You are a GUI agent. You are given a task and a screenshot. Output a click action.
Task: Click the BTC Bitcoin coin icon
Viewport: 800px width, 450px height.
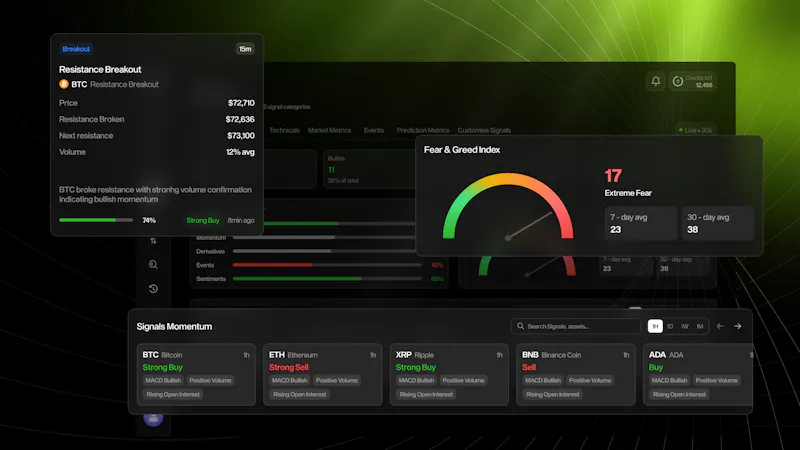click(64, 84)
